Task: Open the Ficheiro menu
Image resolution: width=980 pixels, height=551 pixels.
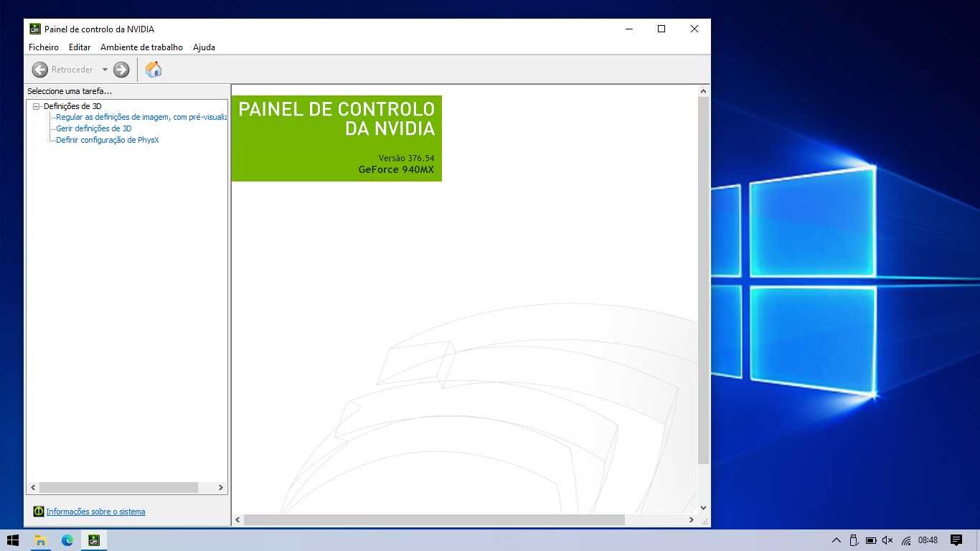Action: click(x=44, y=47)
